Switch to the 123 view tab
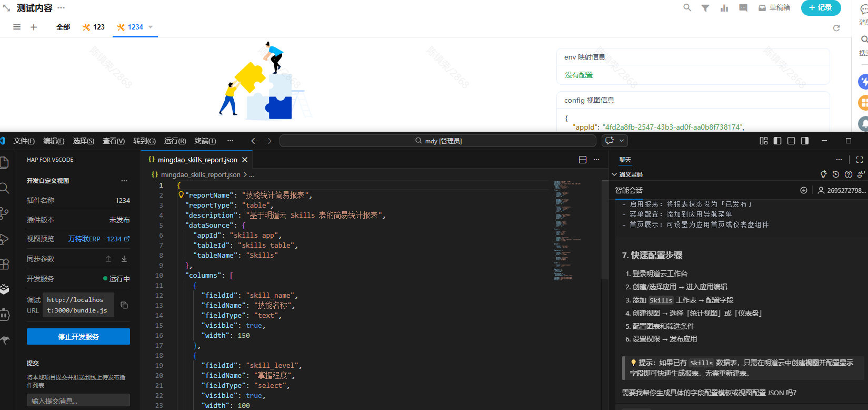Viewport: 868px width, 410px height. click(x=94, y=27)
